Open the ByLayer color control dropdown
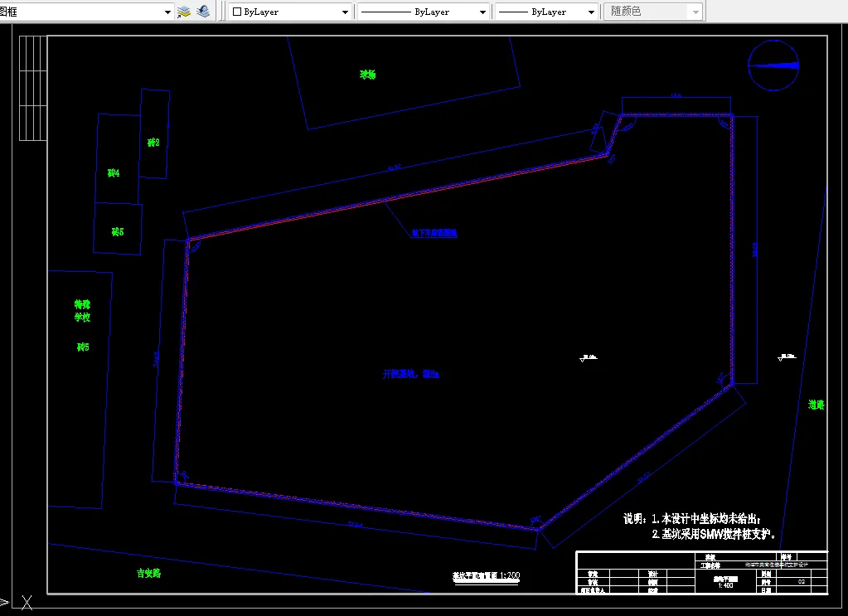 (290, 12)
